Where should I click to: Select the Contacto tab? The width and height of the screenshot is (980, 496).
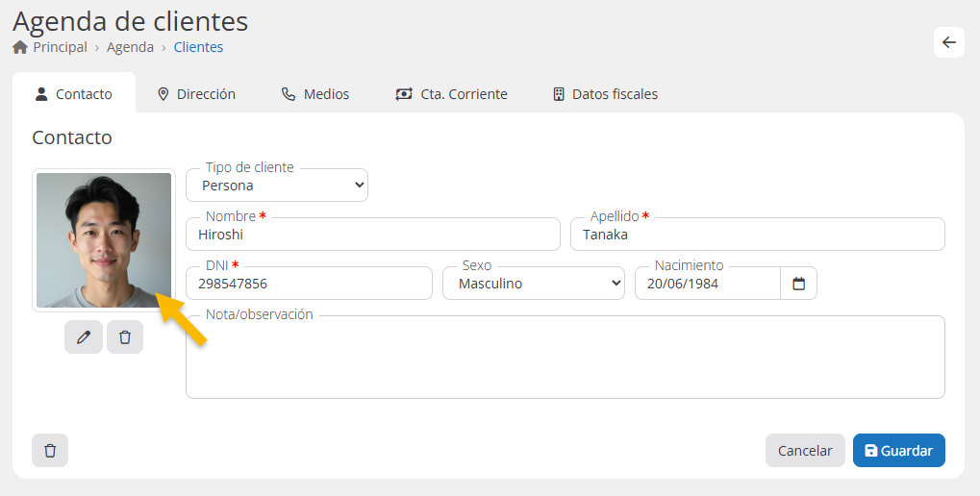(74, 94)
